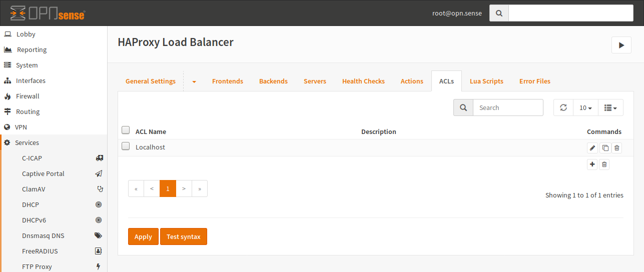
Task: Switch to Frontends tab
Action: 228,81
